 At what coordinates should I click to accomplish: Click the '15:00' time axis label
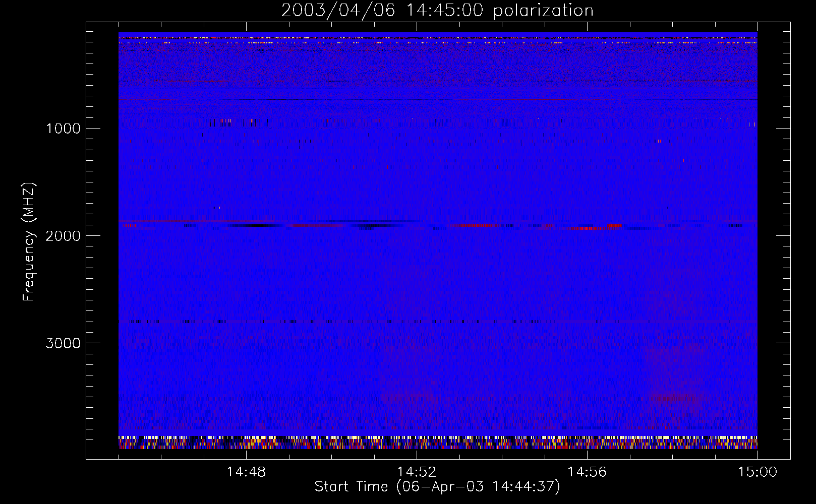(757, 472)
